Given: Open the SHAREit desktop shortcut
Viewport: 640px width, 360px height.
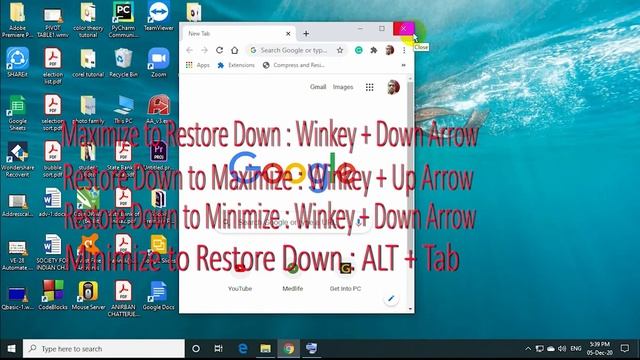Looking at the screenshot, I should tap(18, 62).
